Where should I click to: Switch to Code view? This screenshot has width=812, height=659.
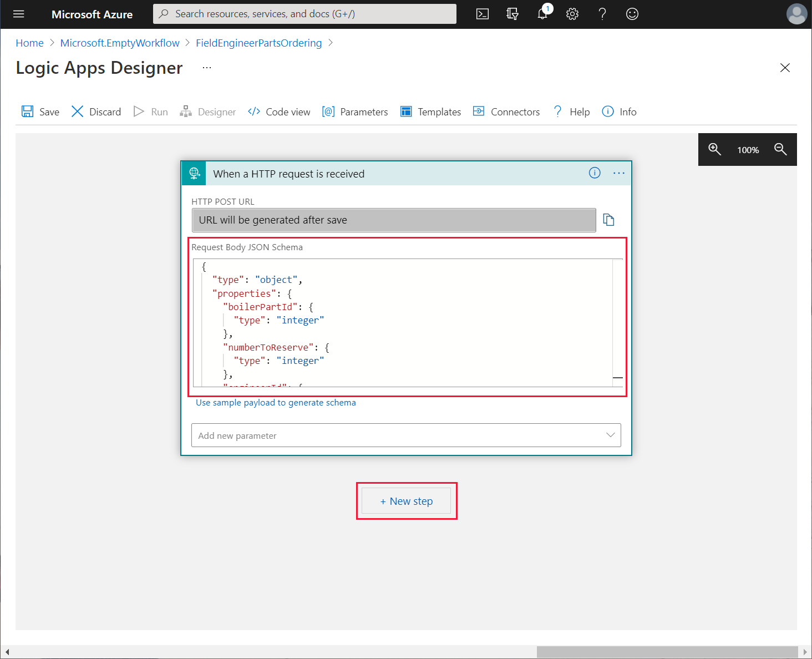click(x=279, y=111)
